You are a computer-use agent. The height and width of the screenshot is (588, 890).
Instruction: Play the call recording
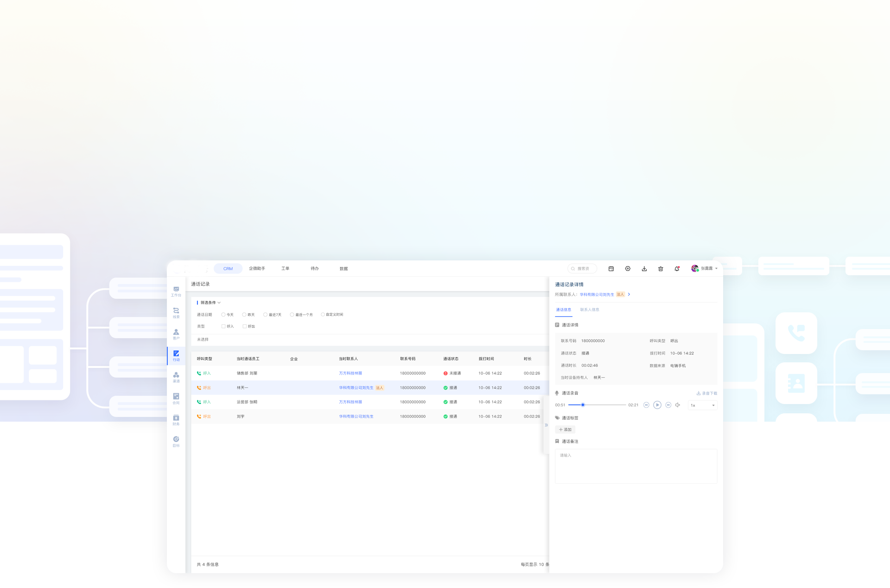657,405
